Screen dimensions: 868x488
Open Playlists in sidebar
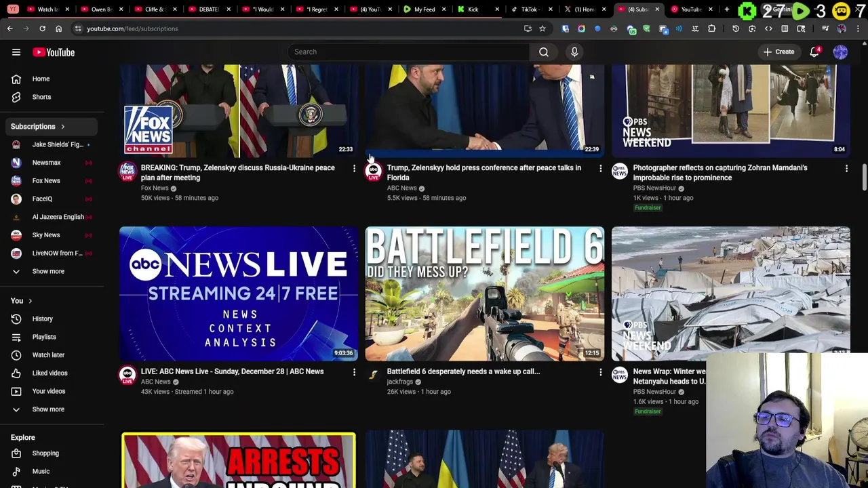pos(52,337)
